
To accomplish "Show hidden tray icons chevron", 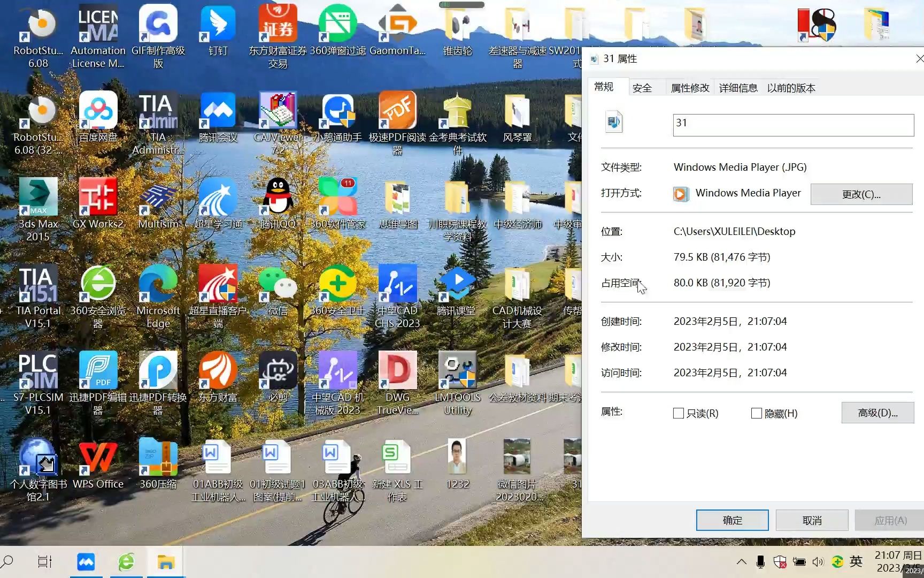I will coord(741,561).
